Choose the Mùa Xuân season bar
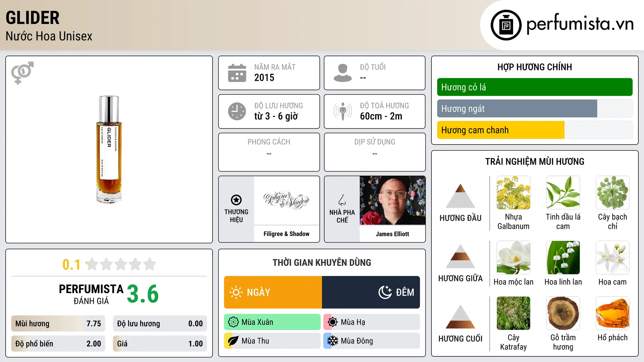Image resolution: width=644 pixels, height=362 pixels. 272,322
